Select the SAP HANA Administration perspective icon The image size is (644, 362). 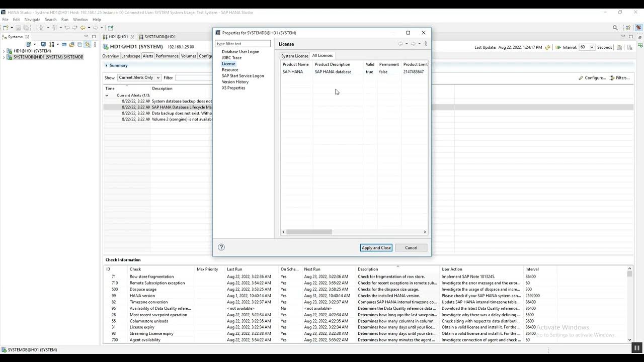[x=638, y=28]
